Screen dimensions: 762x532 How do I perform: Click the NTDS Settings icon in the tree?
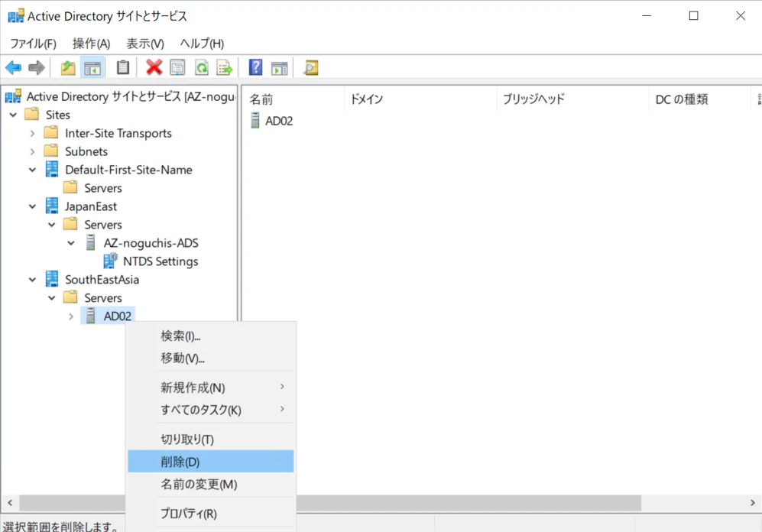click(x=110, y=261)
